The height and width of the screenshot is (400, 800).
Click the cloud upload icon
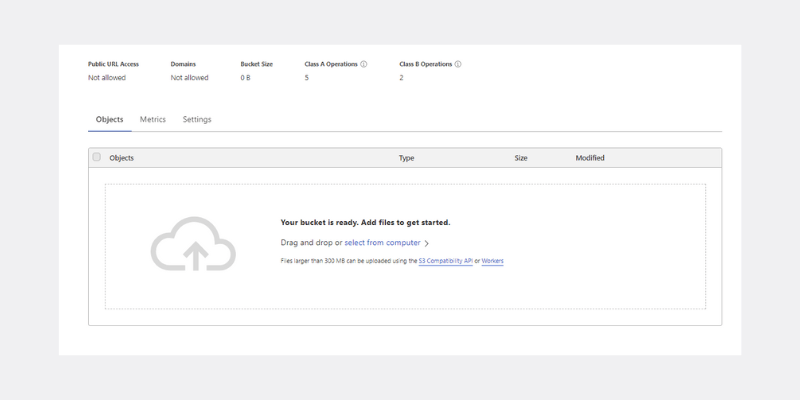point(193,244)
